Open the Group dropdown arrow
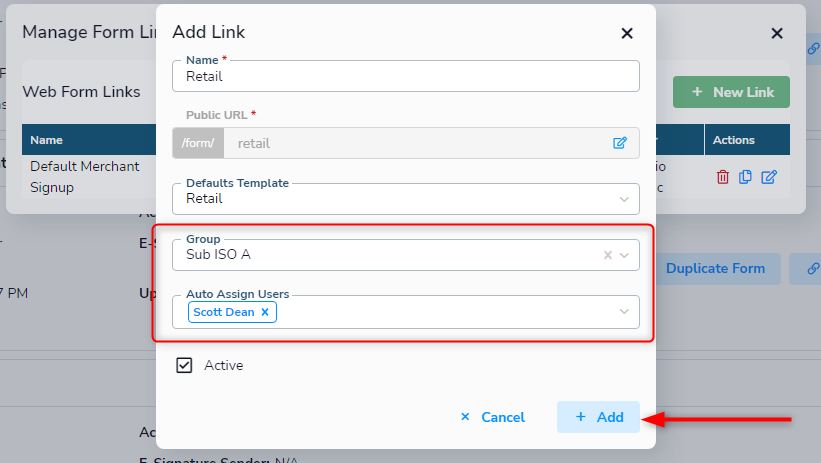Screen dimensions: 821x463 coord(624,255)
